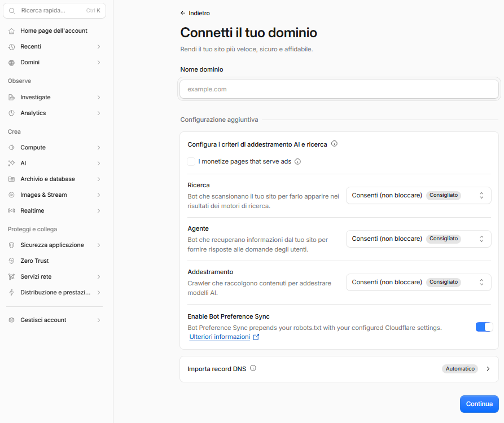The width and height of the screenshot is (504, 423).
Task: Click the Recenti clock icon
Action: [x=12, y=47]
